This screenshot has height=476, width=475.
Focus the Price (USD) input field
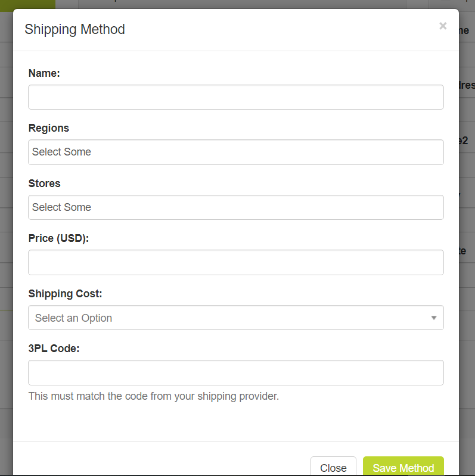(x=235, y=263)
